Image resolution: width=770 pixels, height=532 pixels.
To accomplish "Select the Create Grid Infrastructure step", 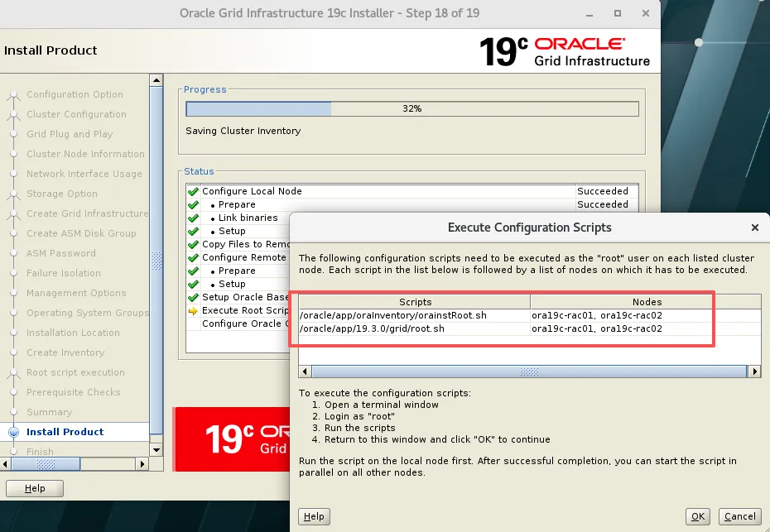I will (x=88, y=213).
